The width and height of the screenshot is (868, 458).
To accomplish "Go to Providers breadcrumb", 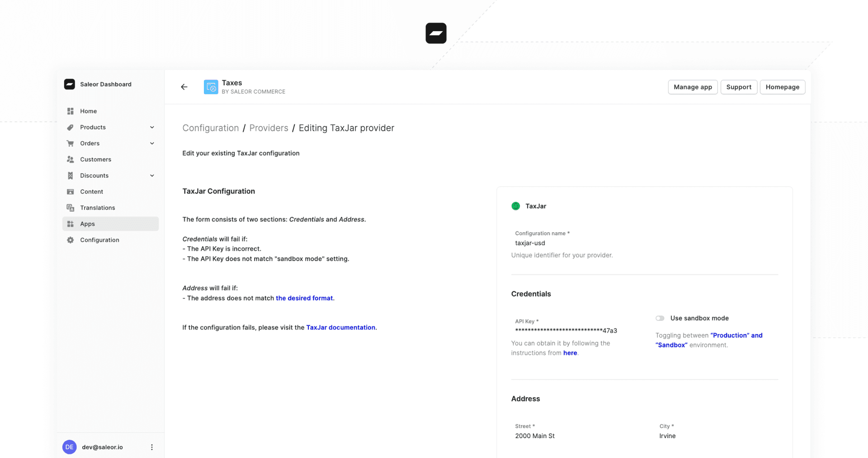I will tap(269, 128).
